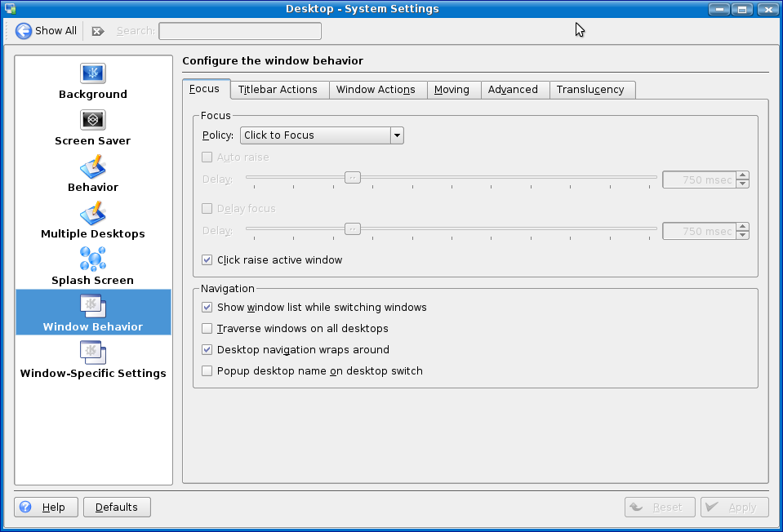
Task: Open Window-Specific Settings icon
Action: pyautogui.click(x=92, y=352)
